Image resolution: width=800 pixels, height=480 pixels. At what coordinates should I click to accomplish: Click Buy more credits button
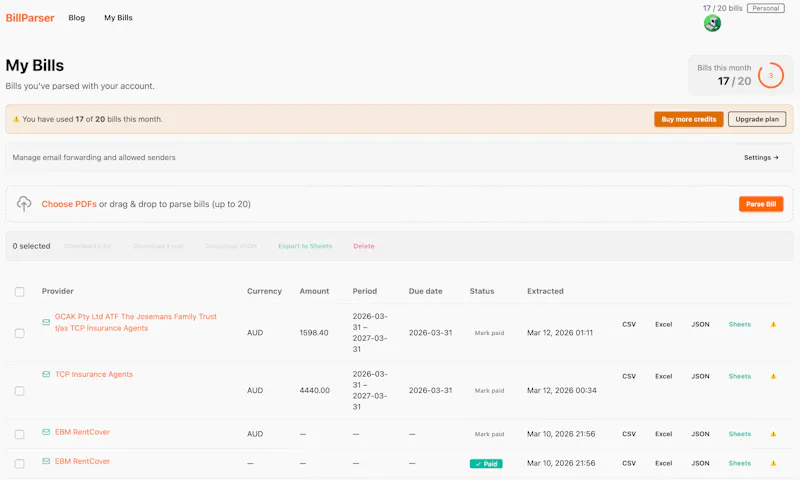point(689,119)
